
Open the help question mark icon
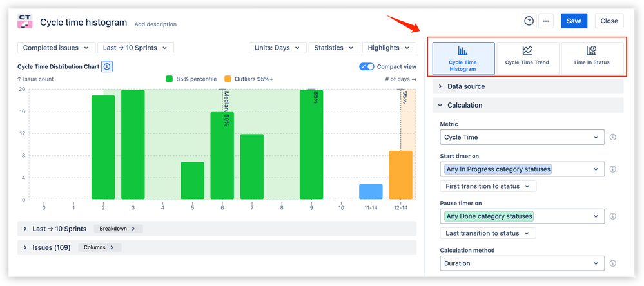529,21
